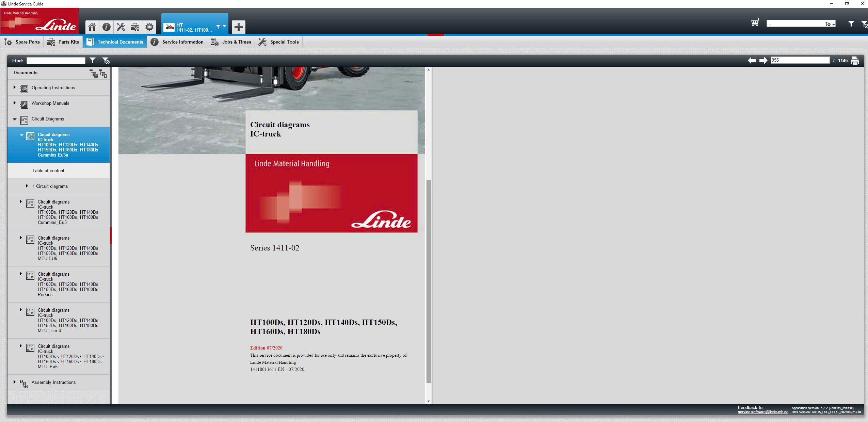Expand Assembly Instructions tree node
The width and height of the screenshot is (868, 422).
pos(14,382)
